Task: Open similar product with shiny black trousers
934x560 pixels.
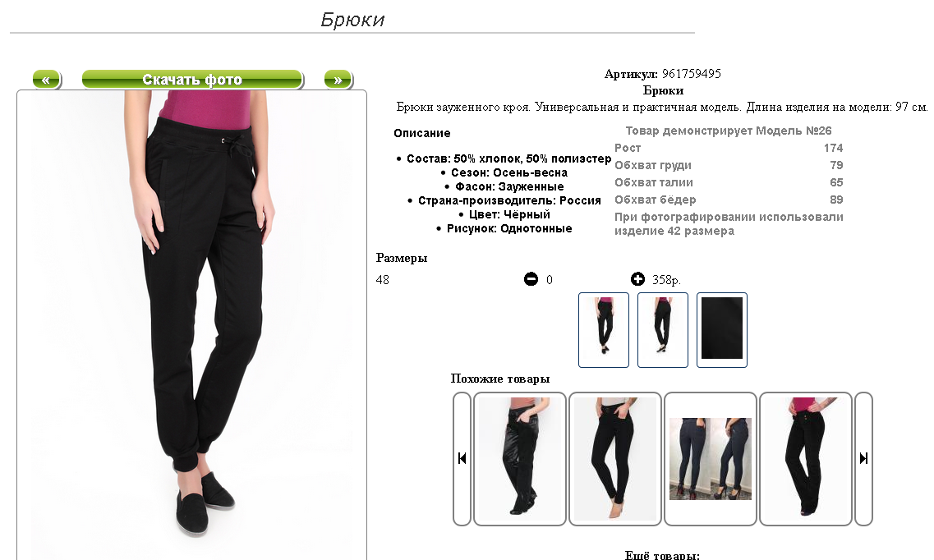Action: pos(519,458)
